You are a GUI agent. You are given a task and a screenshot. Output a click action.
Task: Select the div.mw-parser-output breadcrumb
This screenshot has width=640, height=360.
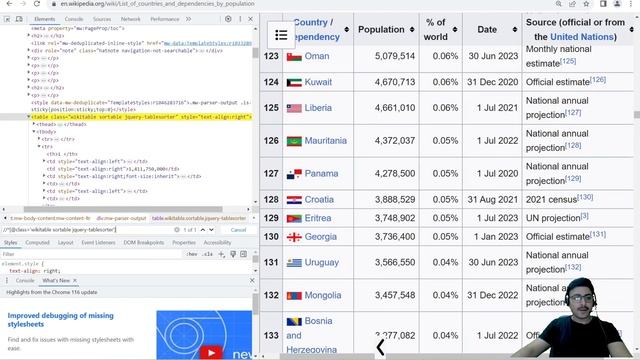pos(121,218)
